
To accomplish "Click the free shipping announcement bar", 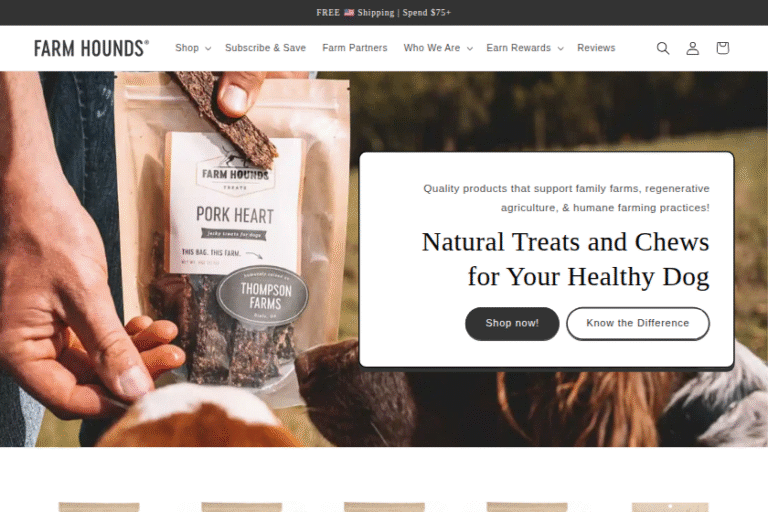I will point(384,13).
